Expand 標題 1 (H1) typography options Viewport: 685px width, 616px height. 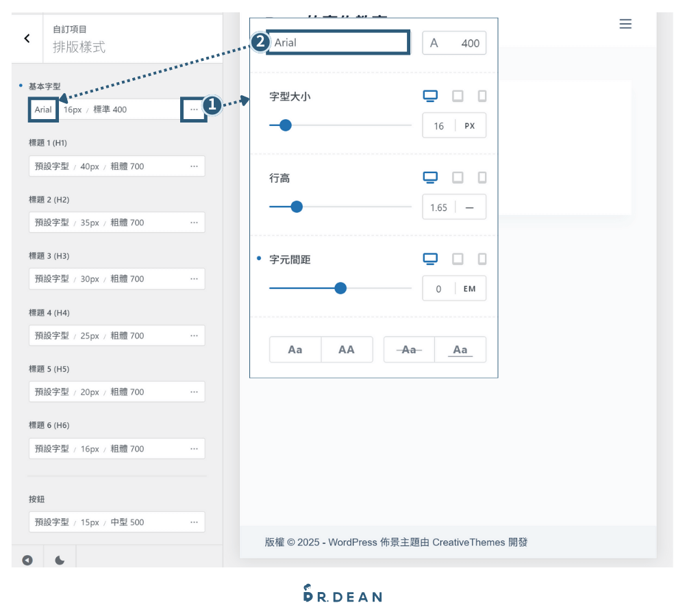194,166
